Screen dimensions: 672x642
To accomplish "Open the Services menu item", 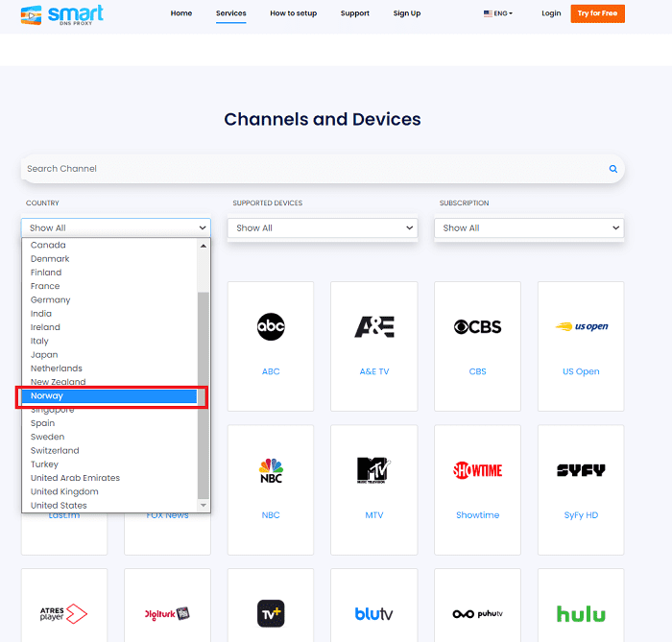I will tap(230, 13).
